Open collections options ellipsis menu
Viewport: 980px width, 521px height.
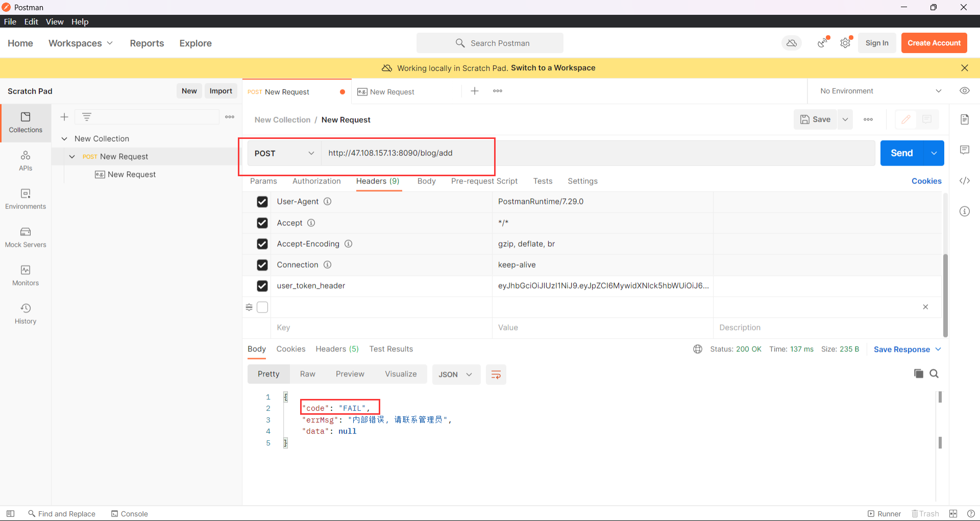pos(230,117)
